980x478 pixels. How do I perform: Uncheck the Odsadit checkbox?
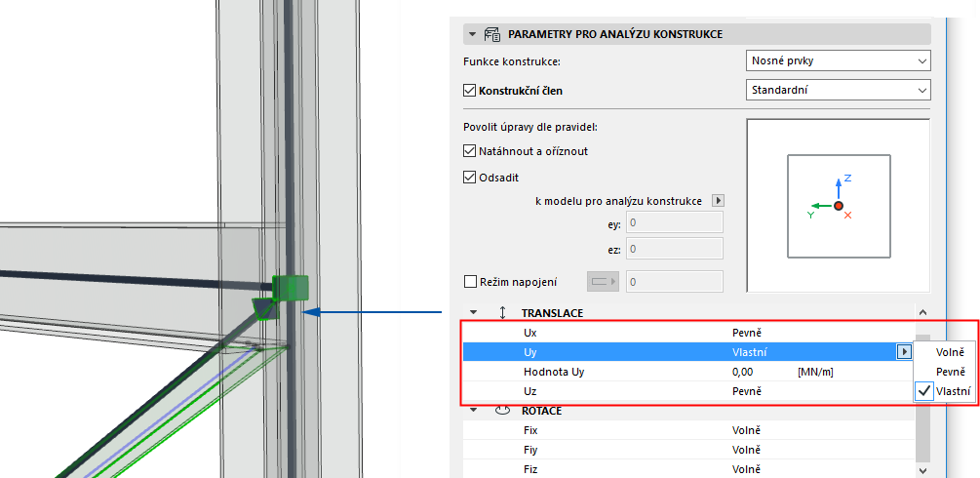tap(469, 178)
